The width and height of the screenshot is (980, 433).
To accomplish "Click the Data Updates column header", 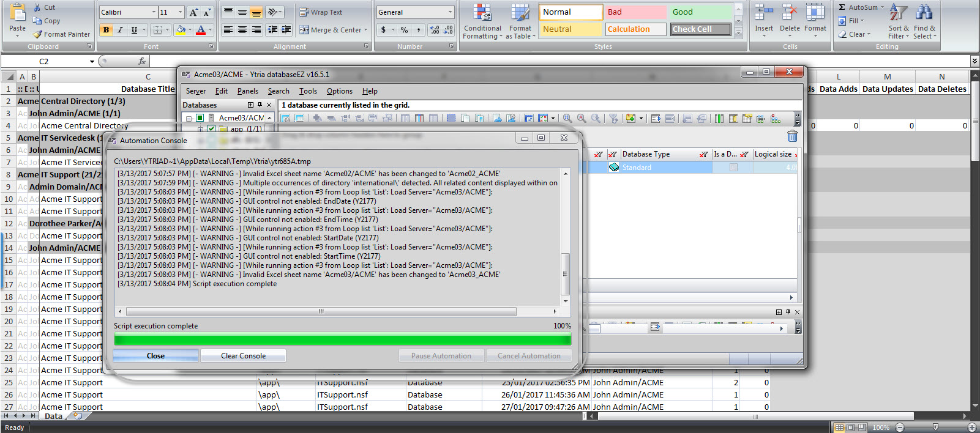I will (888, 89).
